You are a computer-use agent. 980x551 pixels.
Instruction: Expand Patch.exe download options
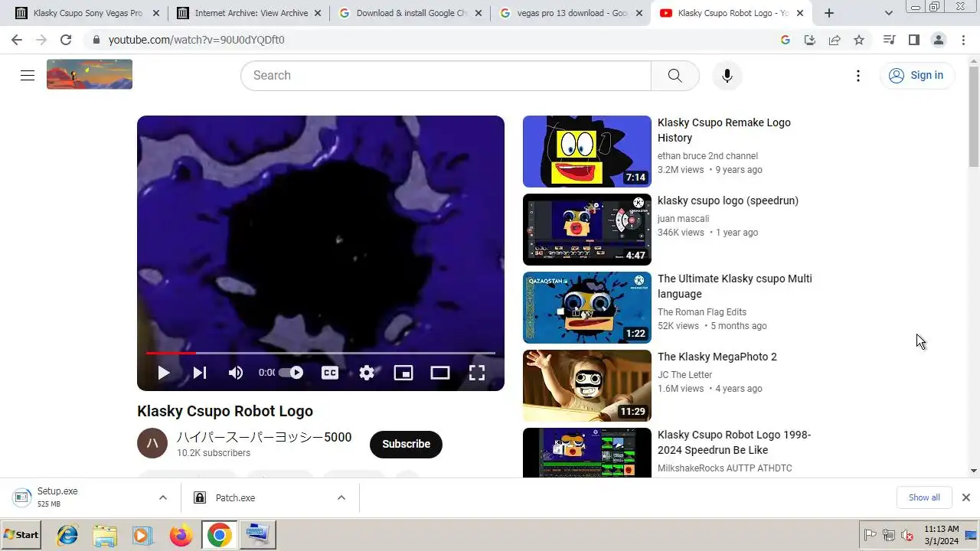coord(341,497)
